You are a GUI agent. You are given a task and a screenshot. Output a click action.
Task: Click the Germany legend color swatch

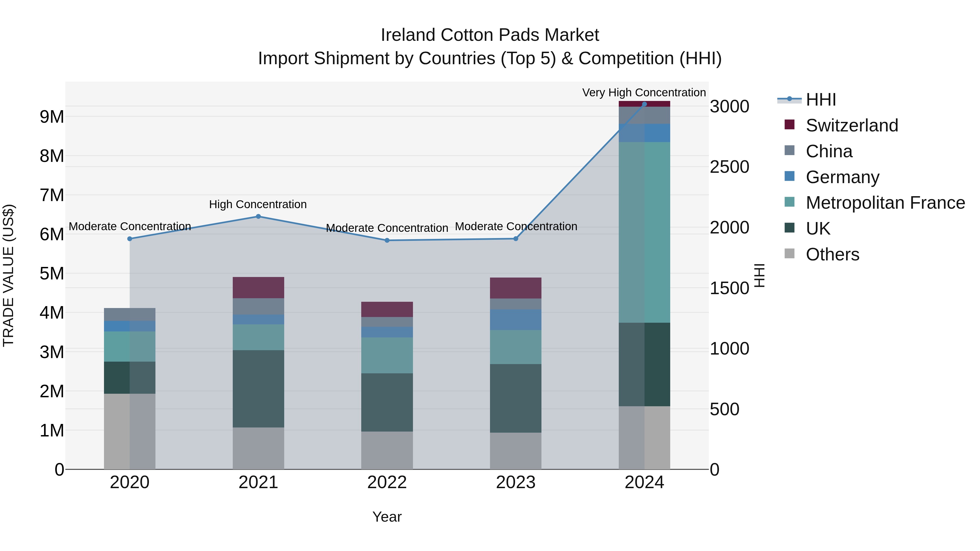pos(789,176)
